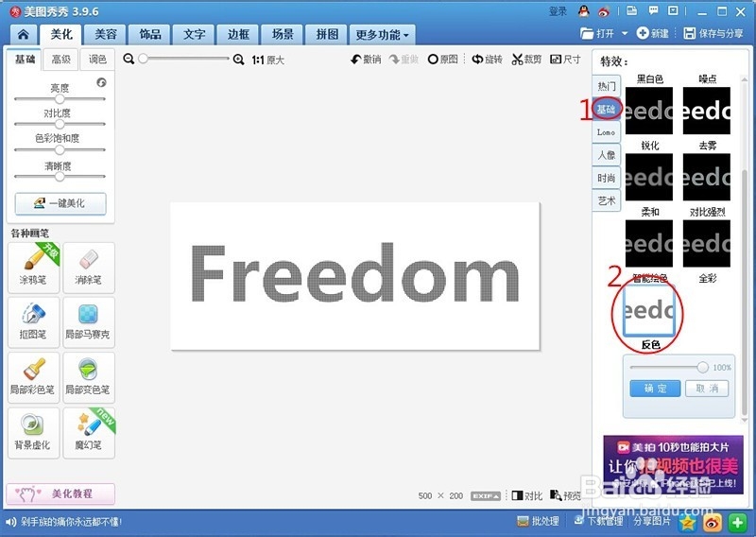Confirm effect with 确定 button

655,389
